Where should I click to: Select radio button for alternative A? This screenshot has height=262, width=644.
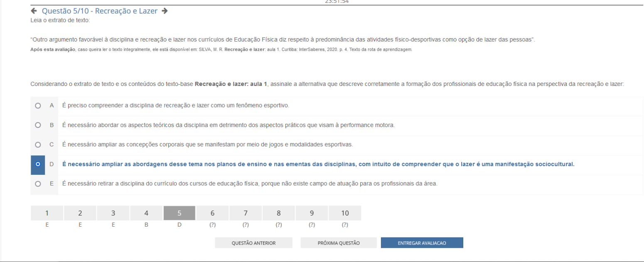(x=38, y=106)
